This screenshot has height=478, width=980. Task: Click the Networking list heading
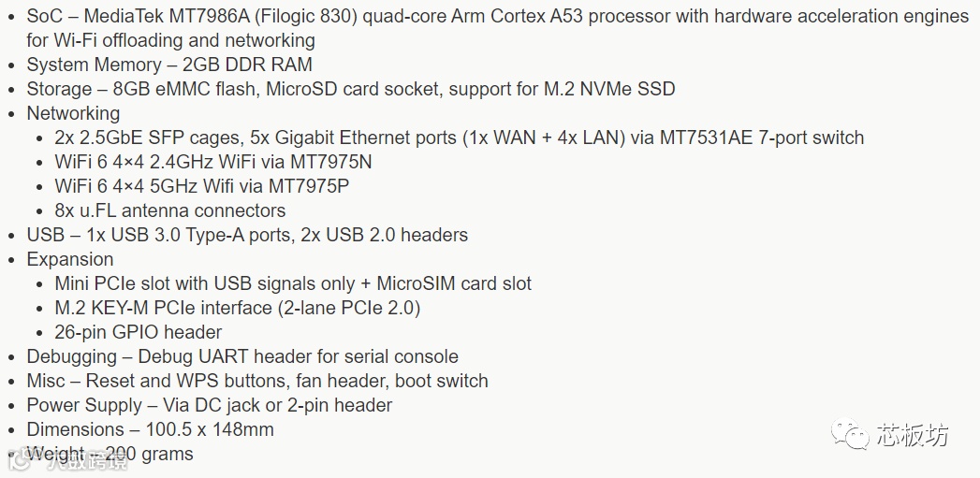click(73, 113)
